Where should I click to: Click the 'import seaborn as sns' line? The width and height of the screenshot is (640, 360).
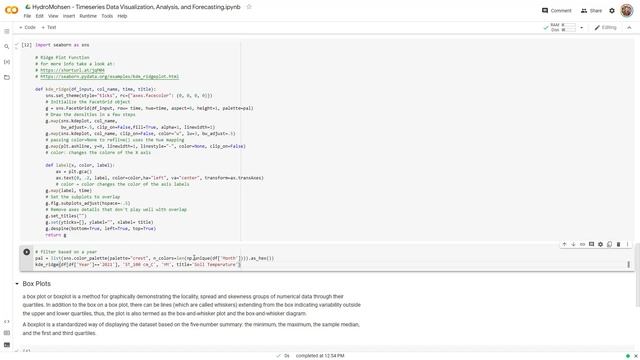[62, 45]
